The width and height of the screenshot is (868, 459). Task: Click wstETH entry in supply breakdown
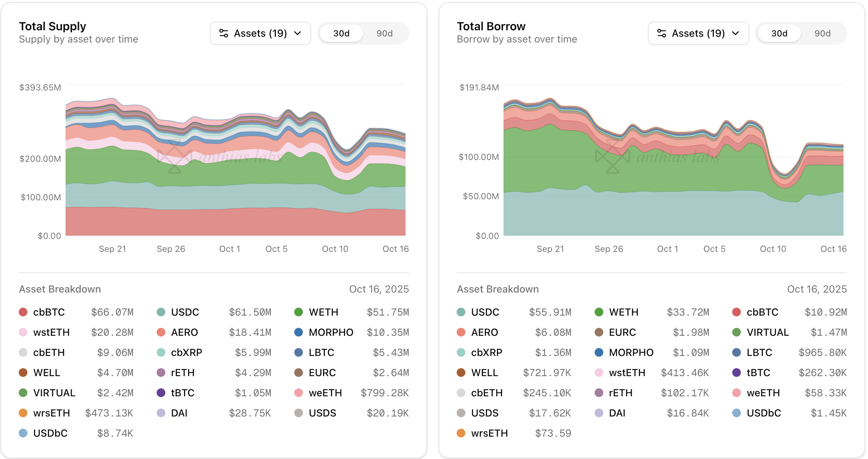(51, 332)
